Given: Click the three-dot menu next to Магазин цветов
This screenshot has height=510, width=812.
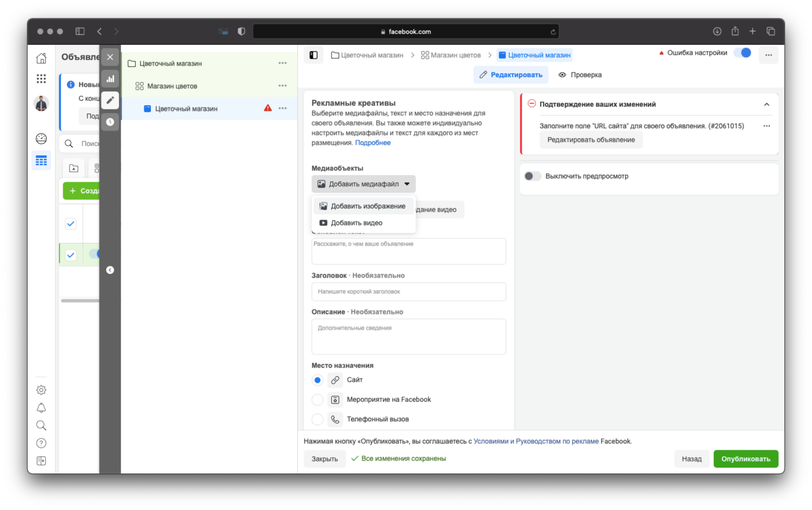Looking at the screenshot, I should [282, 86].
